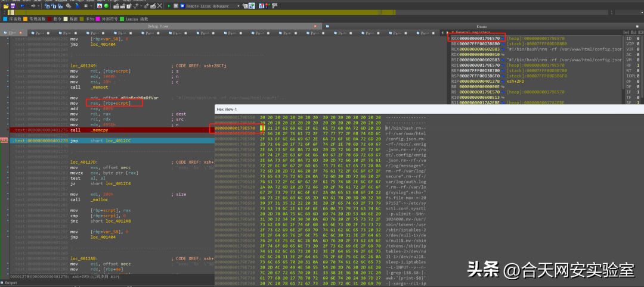
Task: Select the Debug View tab
Action: pos(157,27)
